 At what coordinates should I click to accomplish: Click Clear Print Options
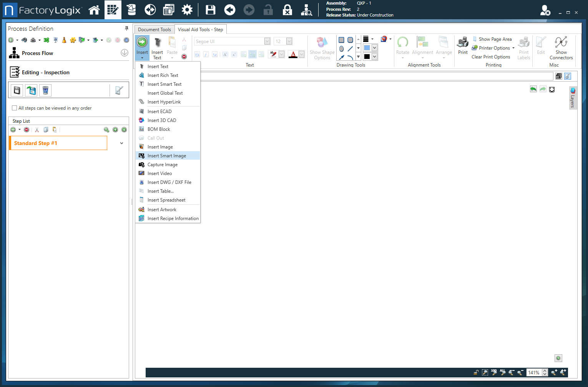491,57
